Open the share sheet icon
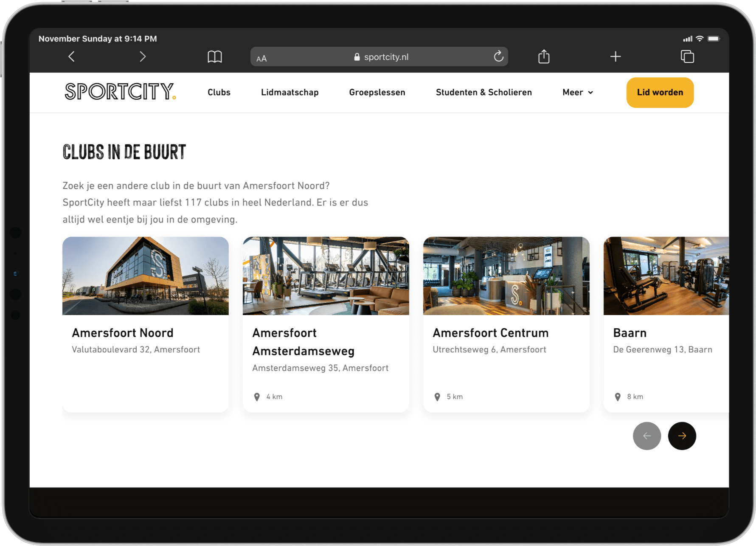Viewport: 756px width, 546px height. click(544, 56)
